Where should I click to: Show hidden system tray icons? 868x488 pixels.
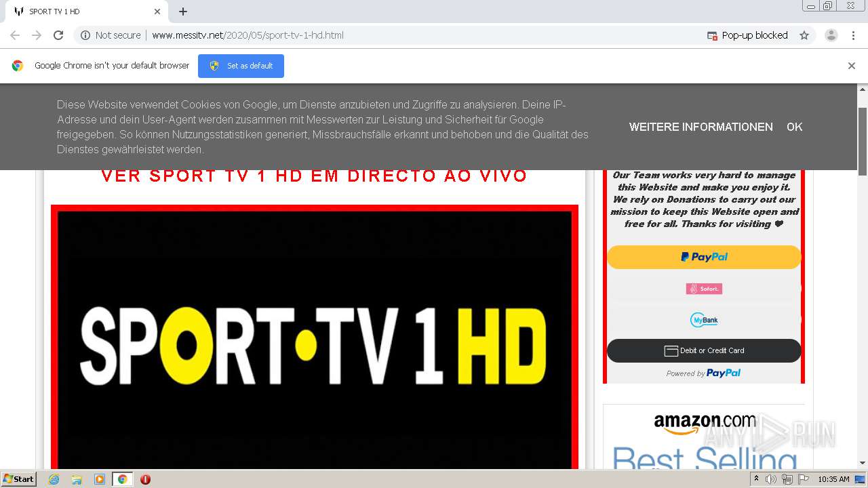click(x=757, y=479)
